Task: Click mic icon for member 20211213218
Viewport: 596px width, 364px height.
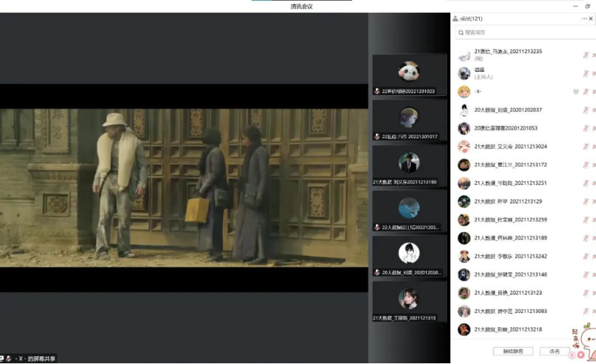Action: [586, 330]
